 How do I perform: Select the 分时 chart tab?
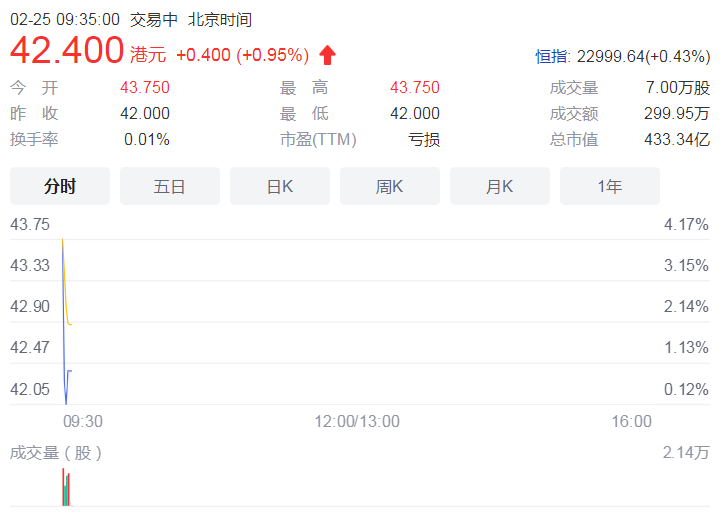[x=60, y=186]
